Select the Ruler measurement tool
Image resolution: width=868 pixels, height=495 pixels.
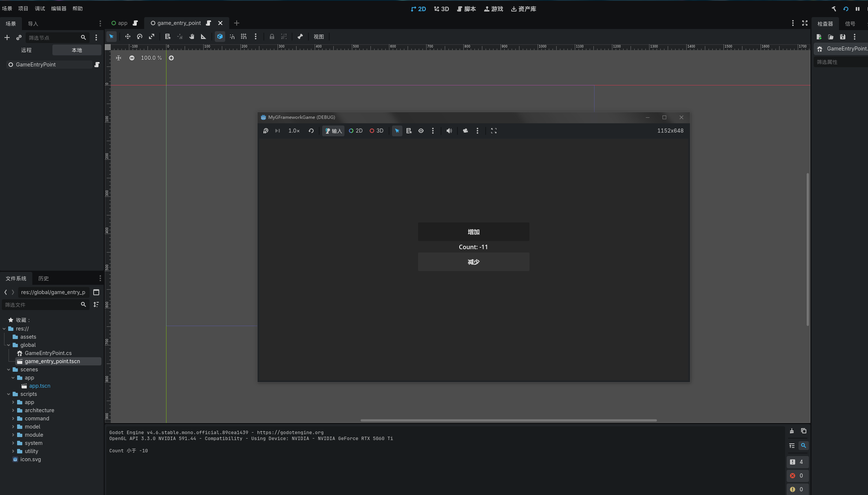click(x=203, y=37)
